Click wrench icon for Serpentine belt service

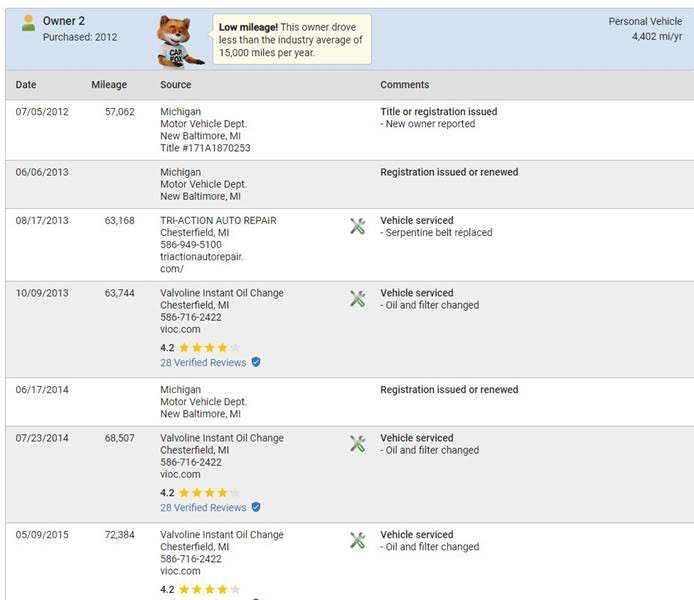pyautogui.click(x=358, y=227)
